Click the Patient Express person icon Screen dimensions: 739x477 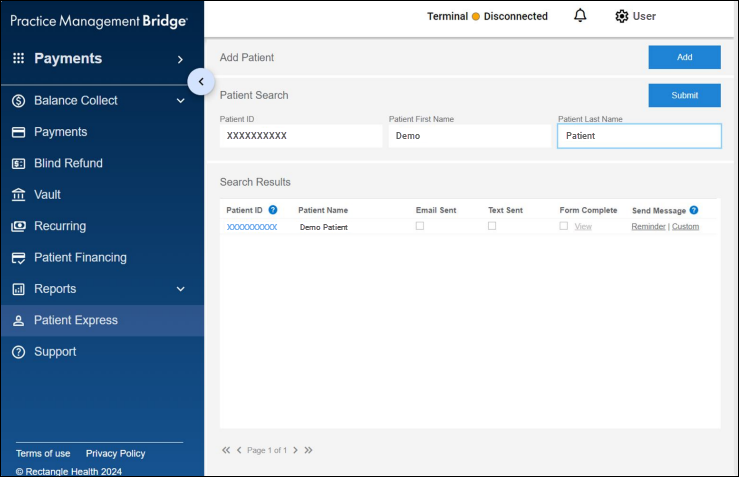[18, 321]
